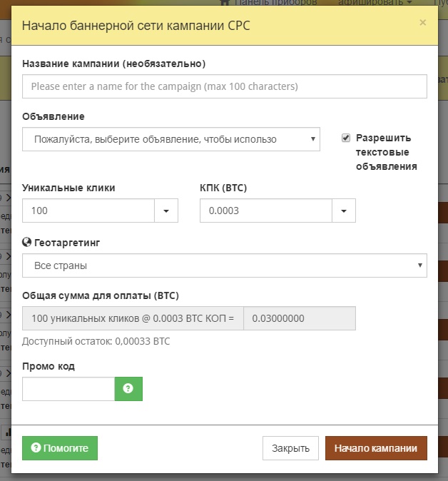Click the campaign name input field
This screenshot has width=448, height=481.
pos(224,86)
